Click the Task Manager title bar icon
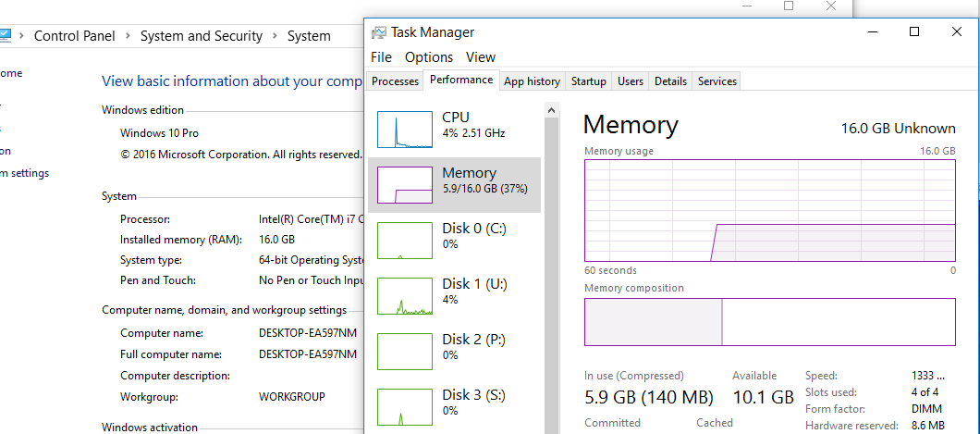980x434 pixels. (379, 32)
